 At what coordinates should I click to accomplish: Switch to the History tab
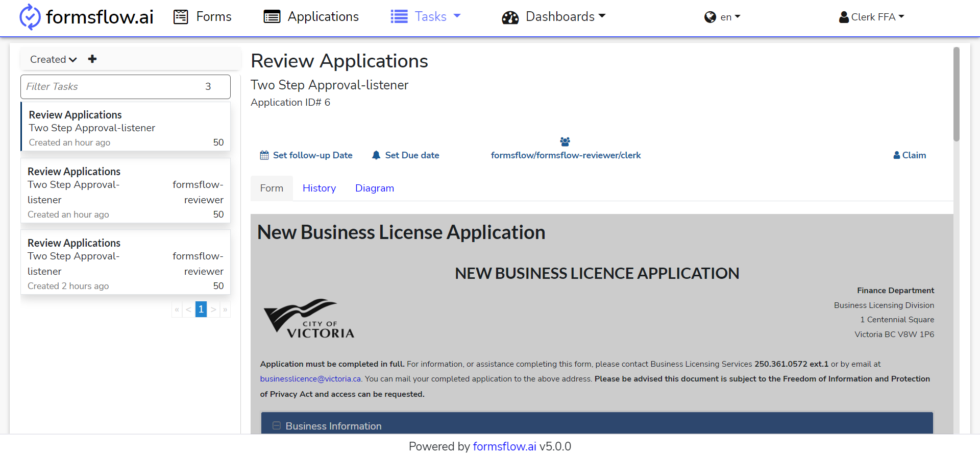(x=320, y=188)
